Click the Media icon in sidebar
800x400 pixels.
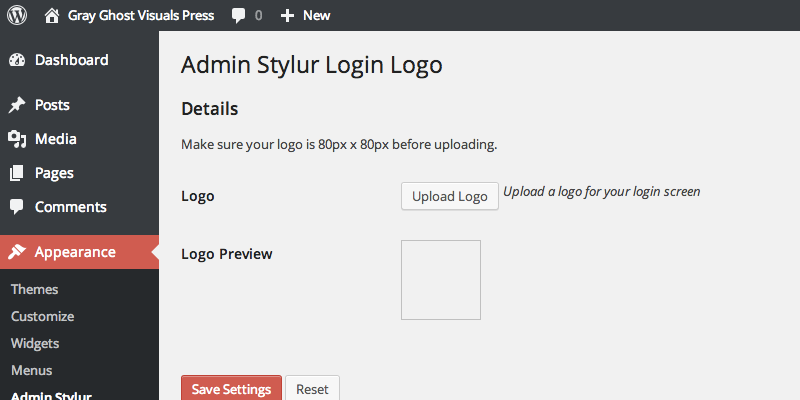pyautogui.click(x=17, y=139)
